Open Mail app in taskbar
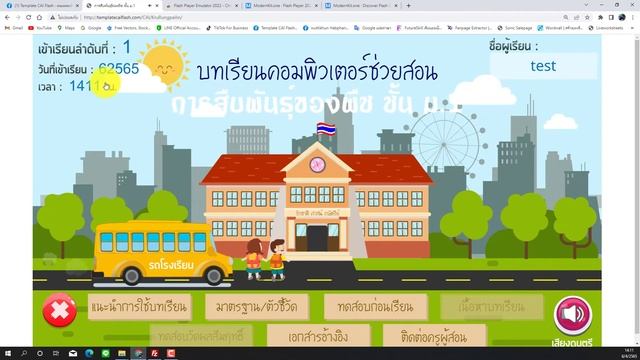640x360 pixels. click(x=73, y=353)
